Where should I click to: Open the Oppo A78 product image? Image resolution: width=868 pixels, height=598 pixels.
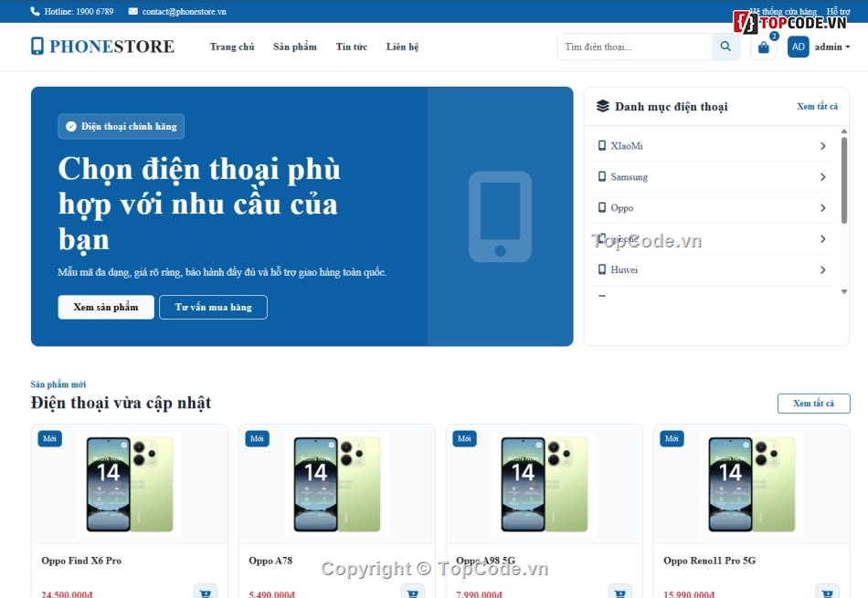point(336,484)
